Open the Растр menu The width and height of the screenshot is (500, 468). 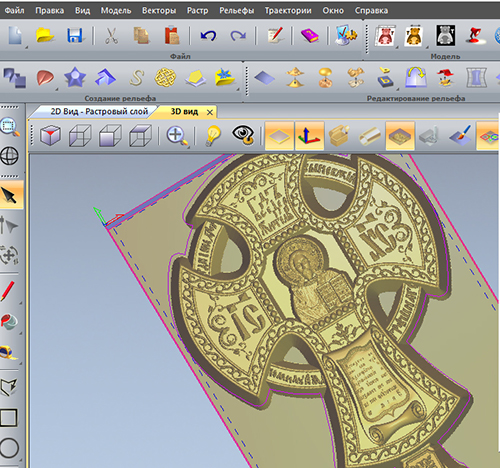click(x=197, y=11)
